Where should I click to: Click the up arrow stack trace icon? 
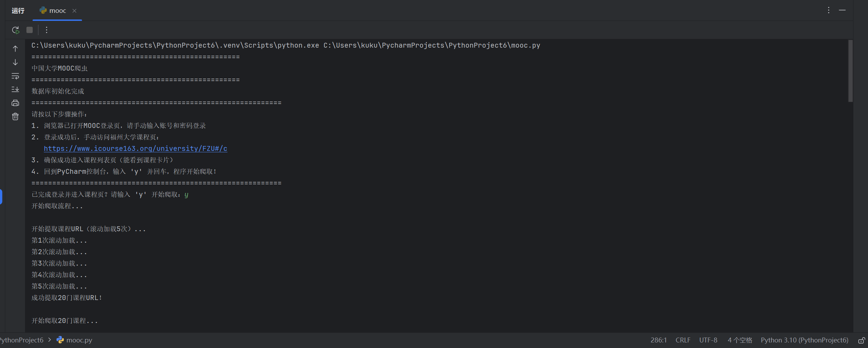(15, 49)
